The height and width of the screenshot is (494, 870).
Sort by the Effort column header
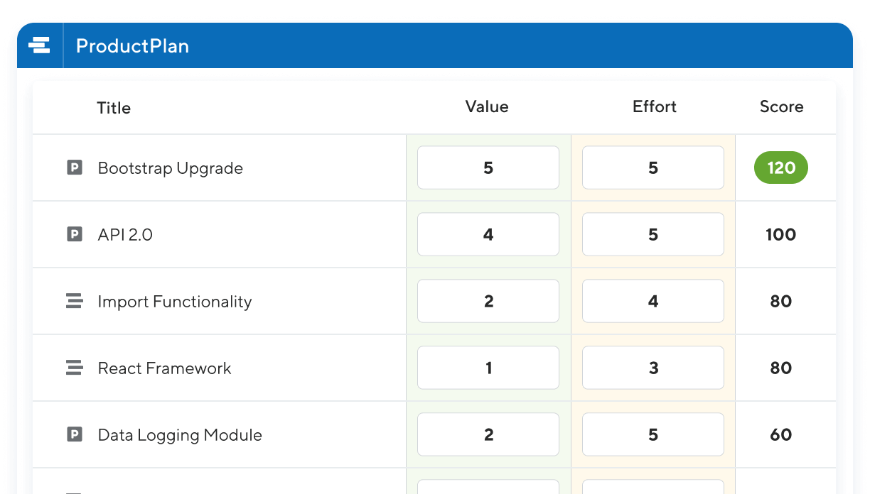tap(654, 107)
